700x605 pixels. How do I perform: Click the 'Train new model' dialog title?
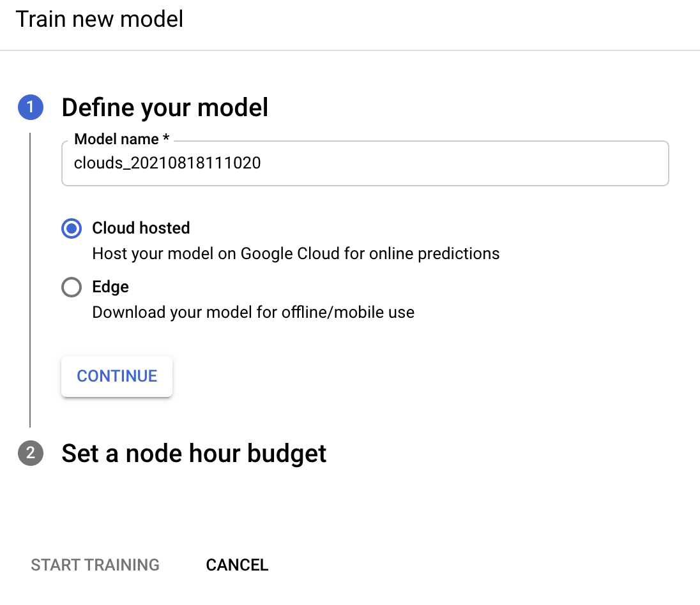pyautogui.click(x=100, y=19)
